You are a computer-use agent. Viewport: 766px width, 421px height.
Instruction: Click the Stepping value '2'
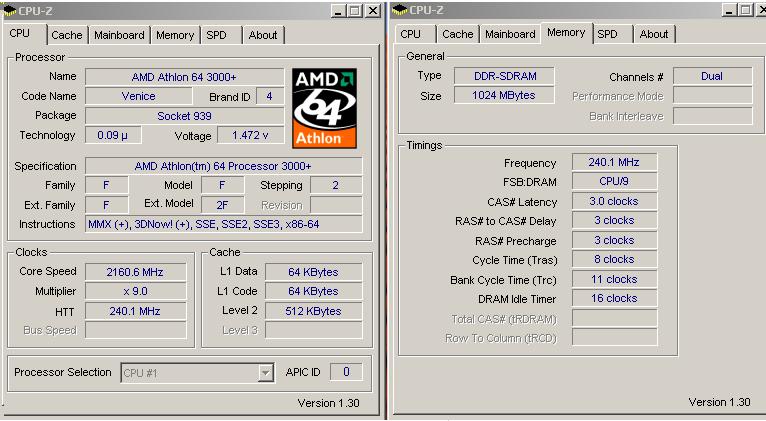(336, 186)
